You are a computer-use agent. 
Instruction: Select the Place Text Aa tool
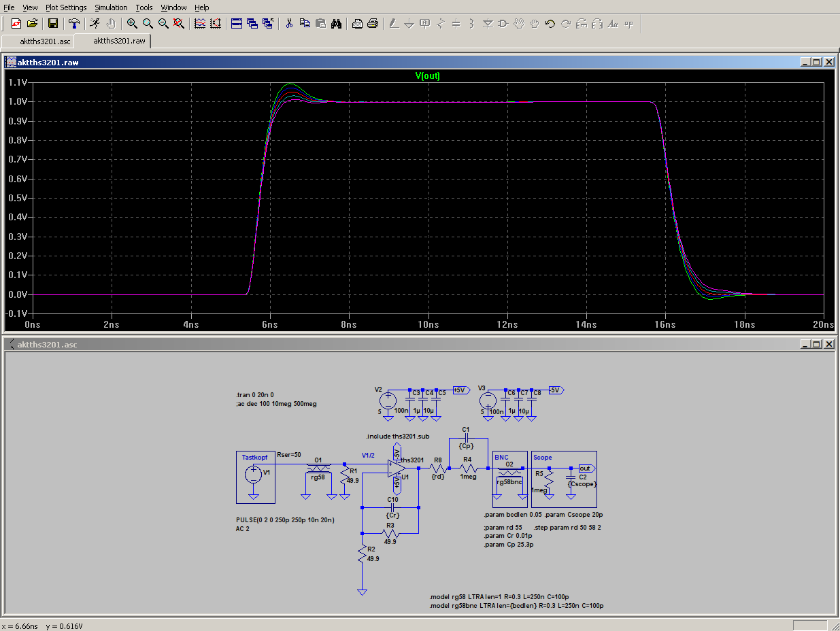point(613,23)
